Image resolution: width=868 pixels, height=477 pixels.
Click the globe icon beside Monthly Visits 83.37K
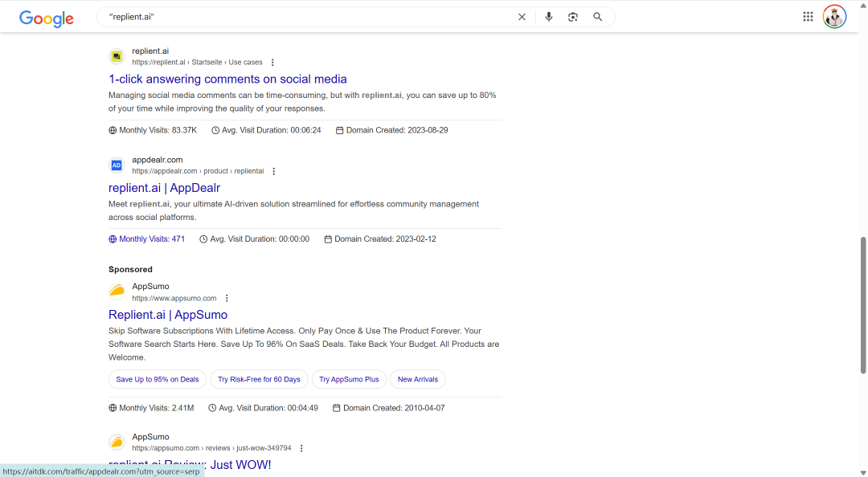(x=113, y=131)
